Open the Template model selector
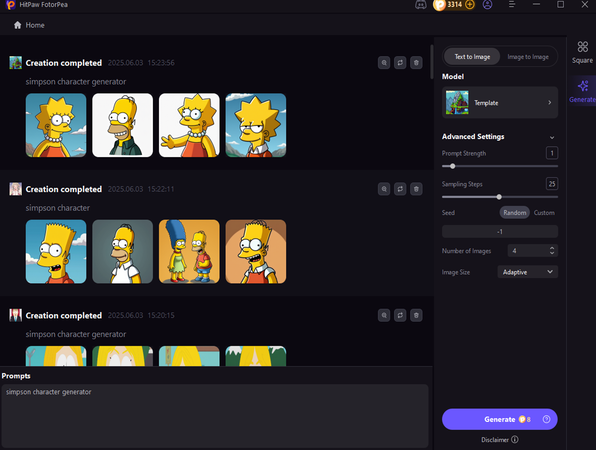This screenshot has width=596, height=450. tap(500, 103)
